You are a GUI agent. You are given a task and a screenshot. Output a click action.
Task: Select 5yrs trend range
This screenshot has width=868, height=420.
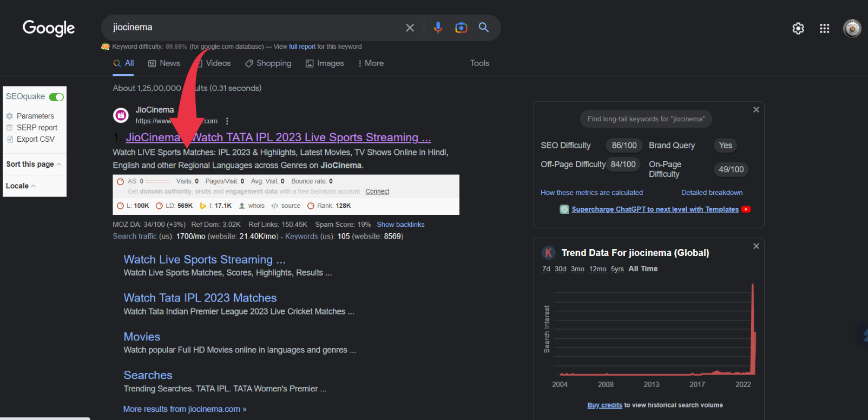point(617,269)
